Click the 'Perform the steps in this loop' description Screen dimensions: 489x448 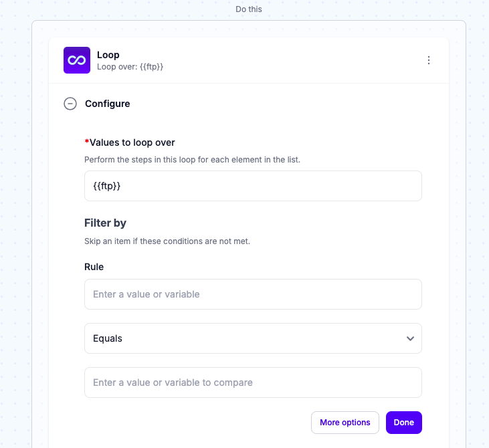point(192,160)
